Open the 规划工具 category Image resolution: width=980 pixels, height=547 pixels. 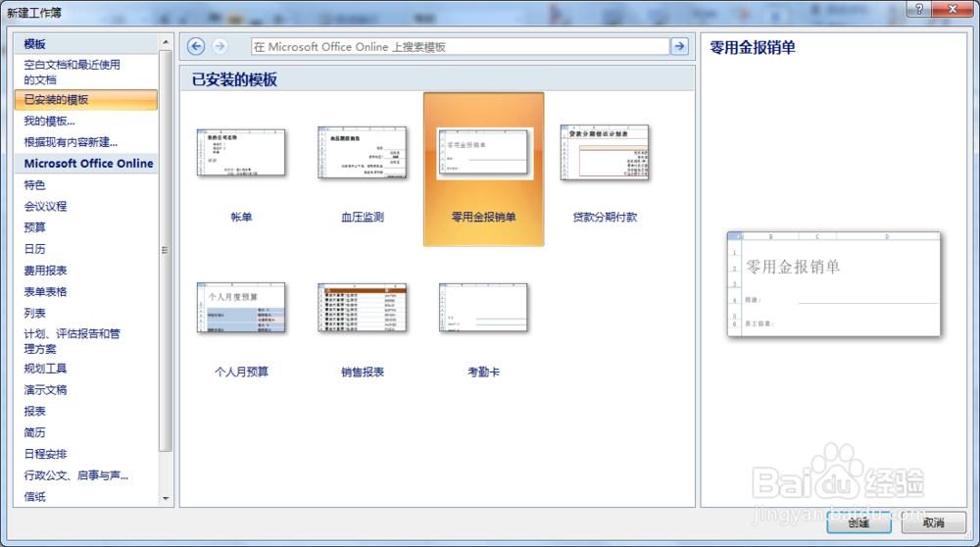(x=45, y=369)
